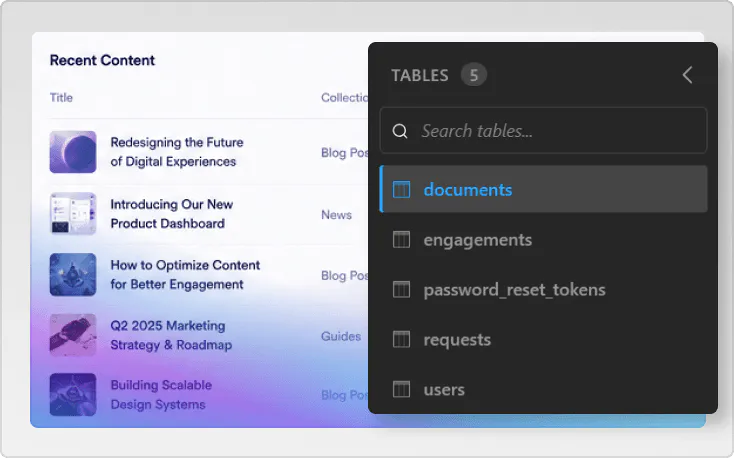Open 'Building Scalable Design Systems' title
734x458 pixels.
coord(161,395)
